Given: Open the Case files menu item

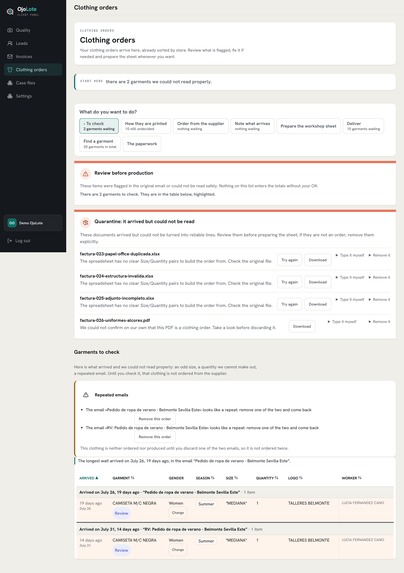Looking at the screenshot, I should 33,83.
